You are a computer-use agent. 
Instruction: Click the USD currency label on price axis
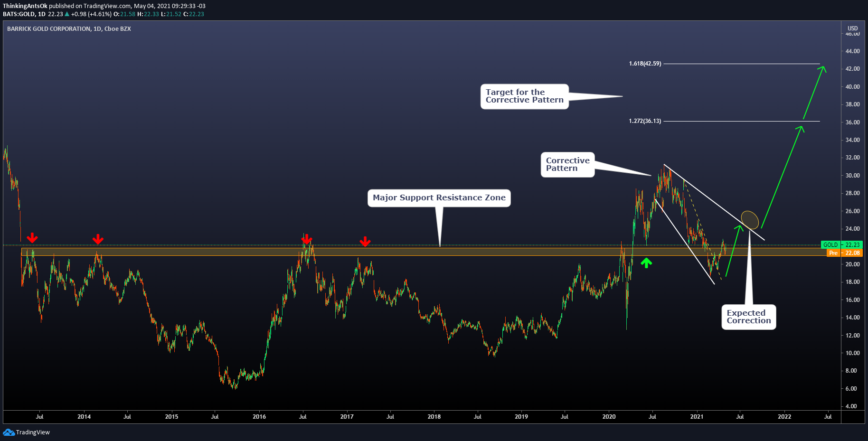853,28
